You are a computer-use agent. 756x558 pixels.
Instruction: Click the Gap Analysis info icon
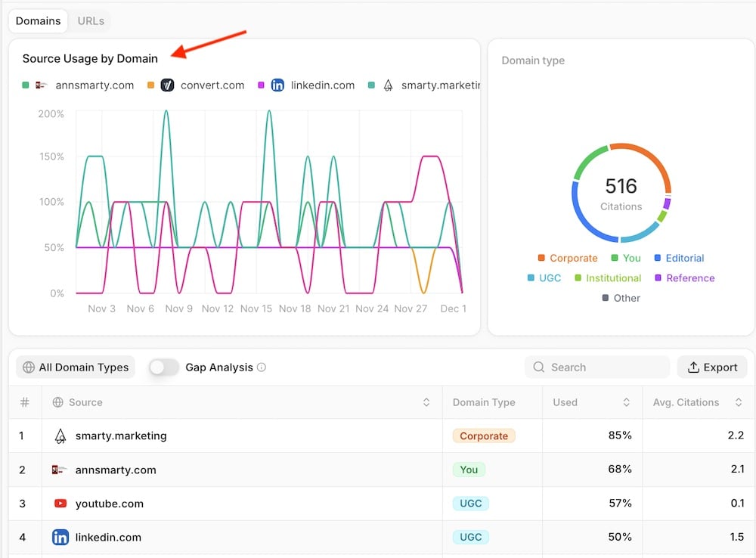click(262, 367)
